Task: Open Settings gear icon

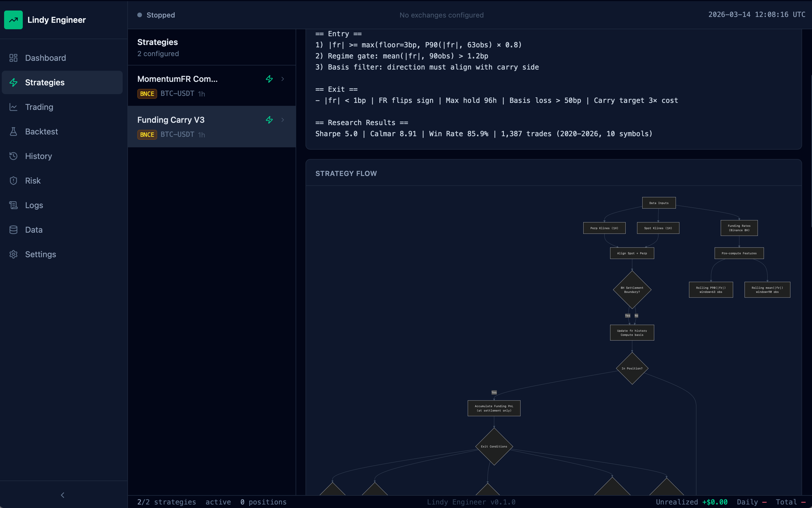Action: tap(13, 254)
